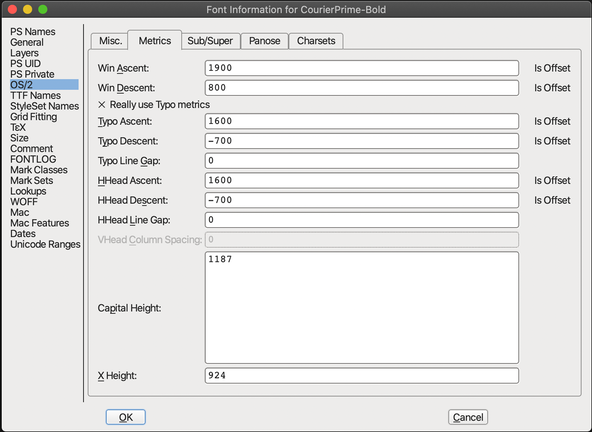Switch to the Panose tab
Screen dimensions: 592x432
264,41
